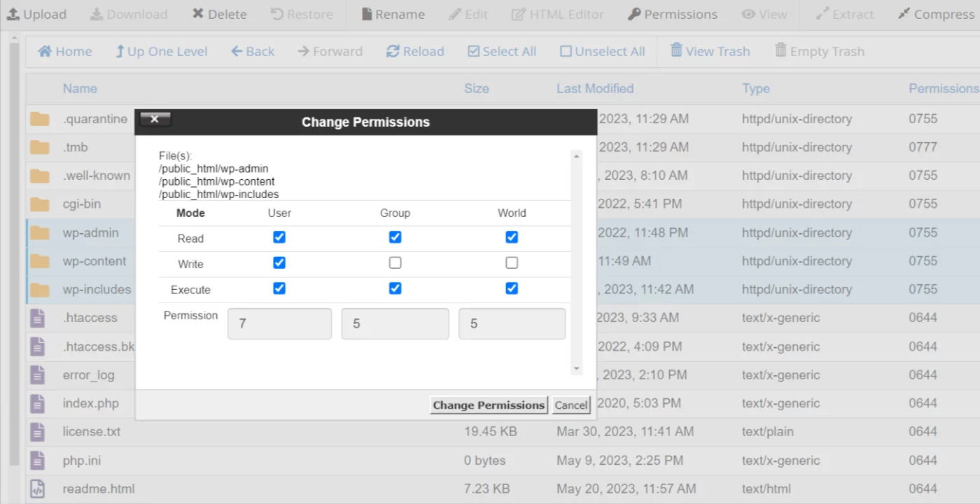980x504 pixels.
Task: Toggle Group Read permission checkbox
Action: click(x=395, y=237)
